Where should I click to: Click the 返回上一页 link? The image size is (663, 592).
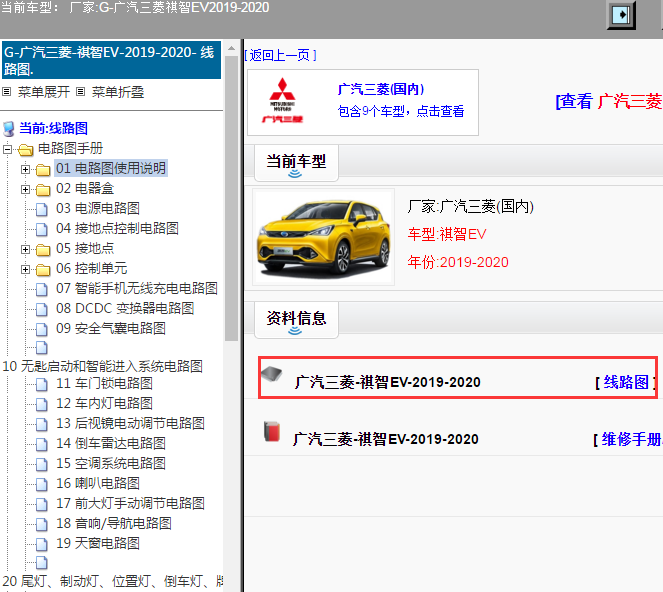tap(280, 55)
